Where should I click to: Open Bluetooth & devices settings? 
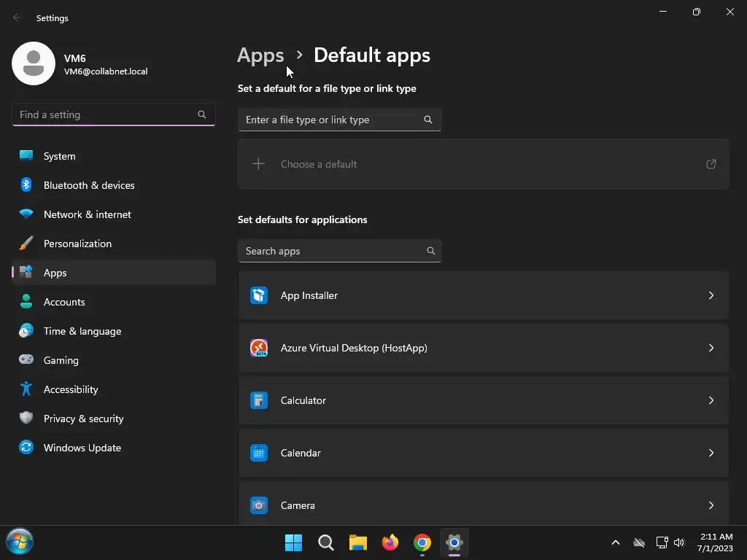88,185
